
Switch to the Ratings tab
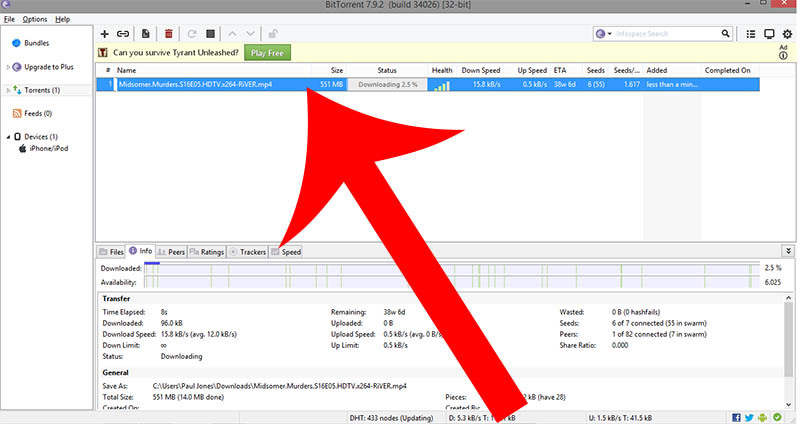(x=207, y=252)
